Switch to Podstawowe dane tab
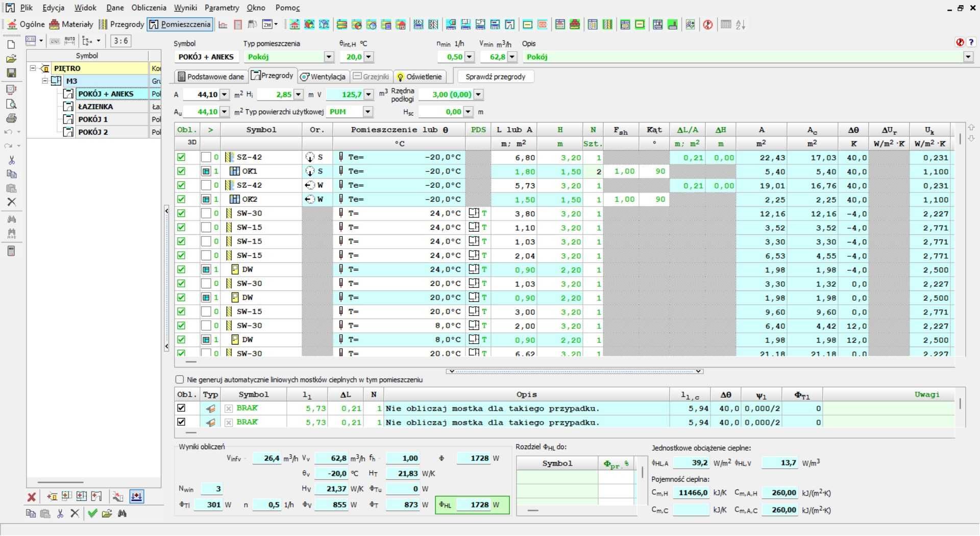Viewport: 980px width, 536px height. click(211, 77)
